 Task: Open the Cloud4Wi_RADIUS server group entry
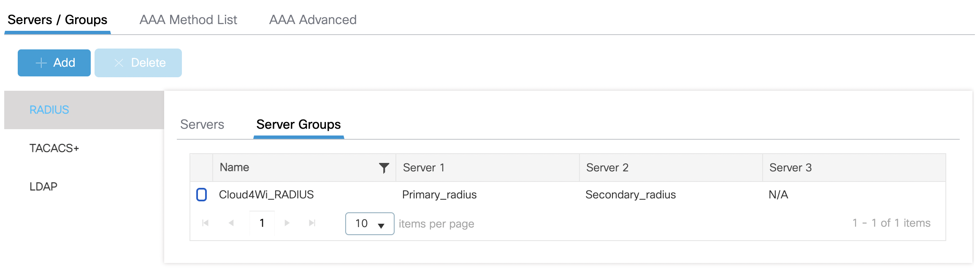pyautogui.click(x=266, y=195)
